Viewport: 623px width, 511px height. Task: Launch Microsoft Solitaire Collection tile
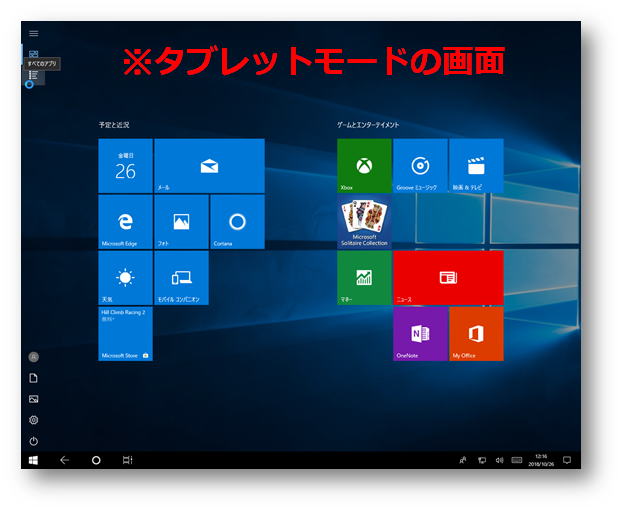tap(364, 222)
